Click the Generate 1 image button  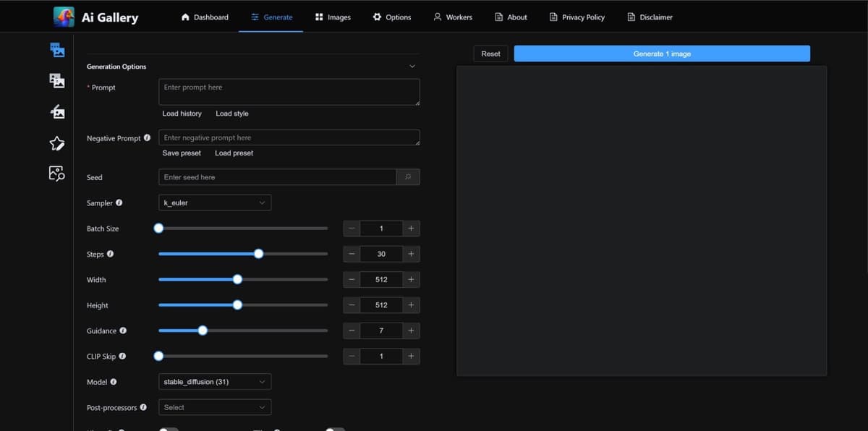click(662, 54)
